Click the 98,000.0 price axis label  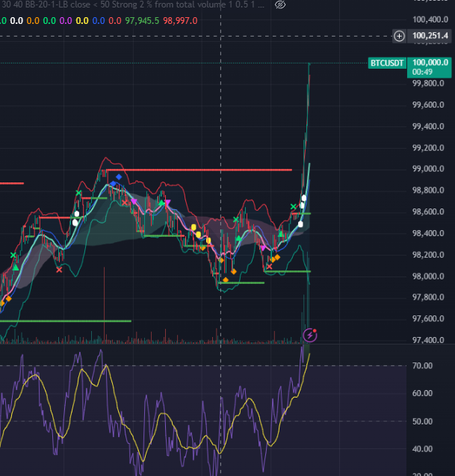click(428, 276)
